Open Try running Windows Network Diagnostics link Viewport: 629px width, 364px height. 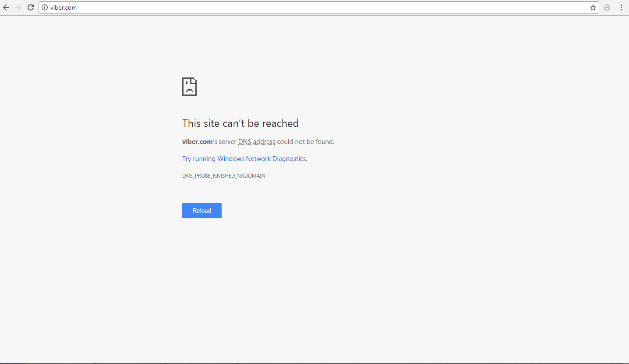(x=244, y=159)
